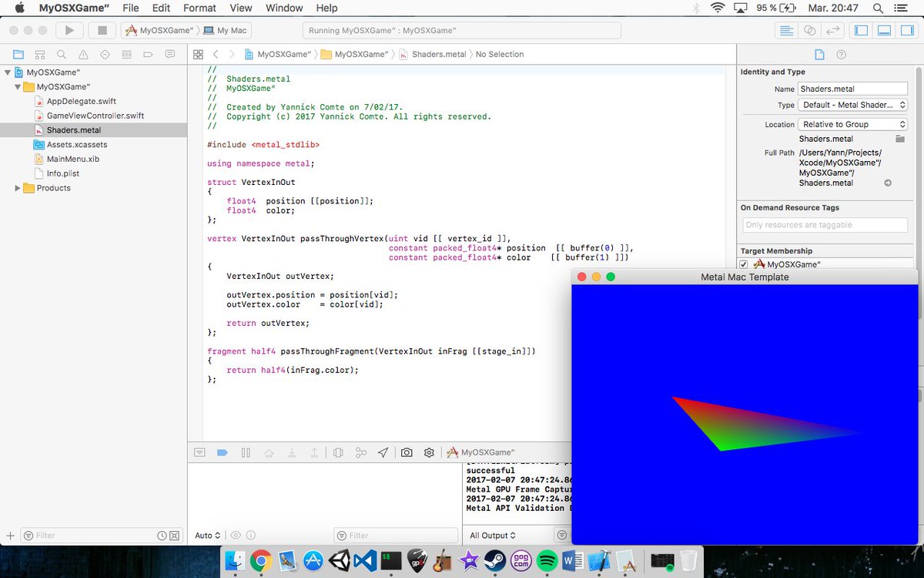Expand the Products folder
Screen dimensions: 924x578
pyautogui.click(x=18, y=188)
